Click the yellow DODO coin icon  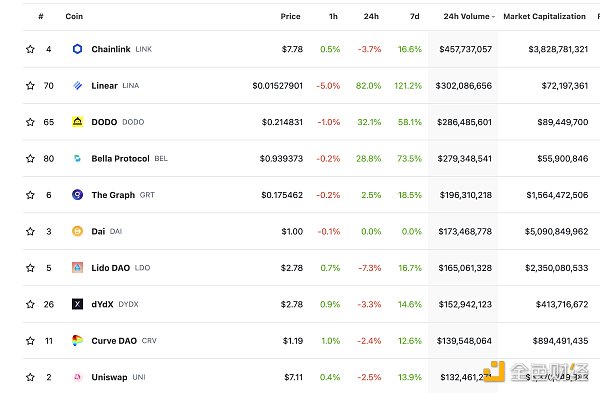tap(77, 122)
